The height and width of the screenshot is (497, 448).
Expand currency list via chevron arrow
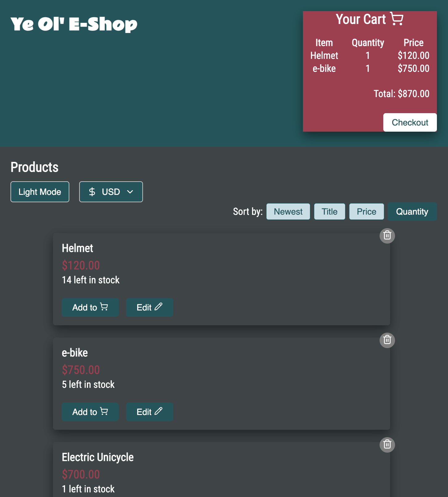[x=130, y=192]
